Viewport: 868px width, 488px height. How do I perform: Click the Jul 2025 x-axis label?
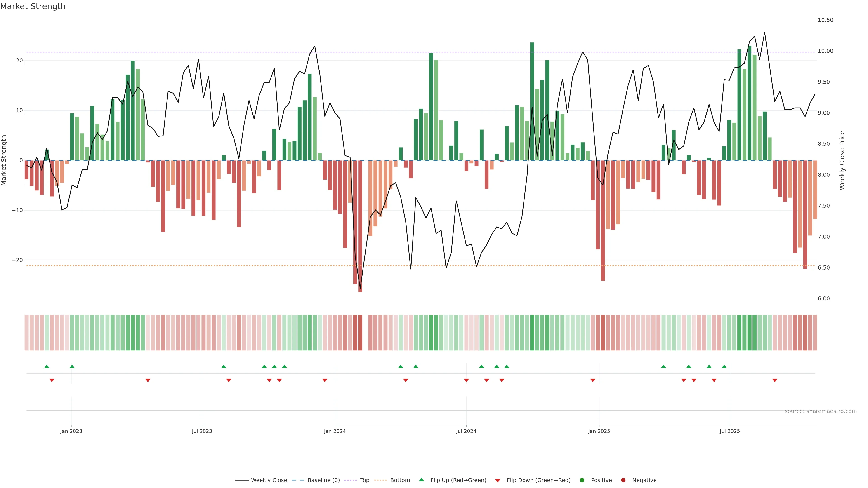point(729,431)
